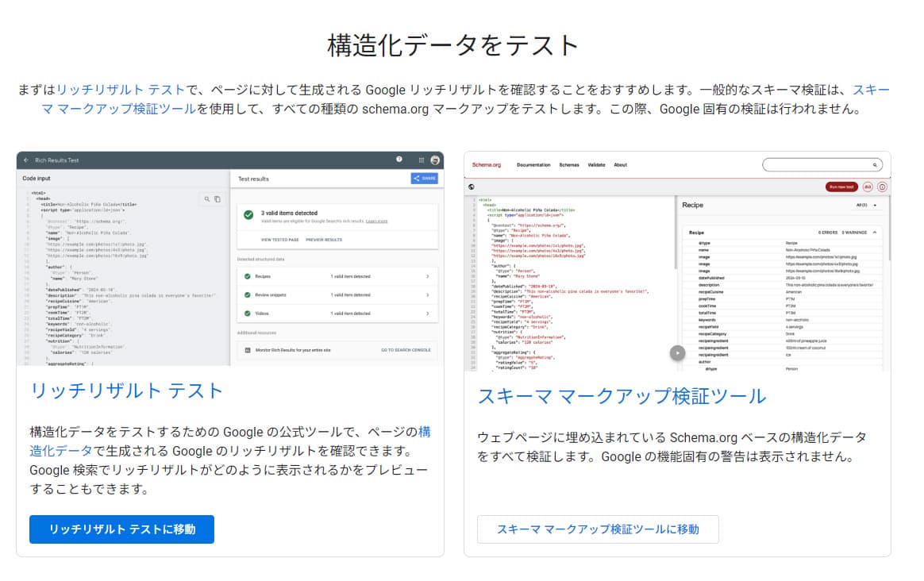Click the Learn more link under valid items detected

coord(376,221)
